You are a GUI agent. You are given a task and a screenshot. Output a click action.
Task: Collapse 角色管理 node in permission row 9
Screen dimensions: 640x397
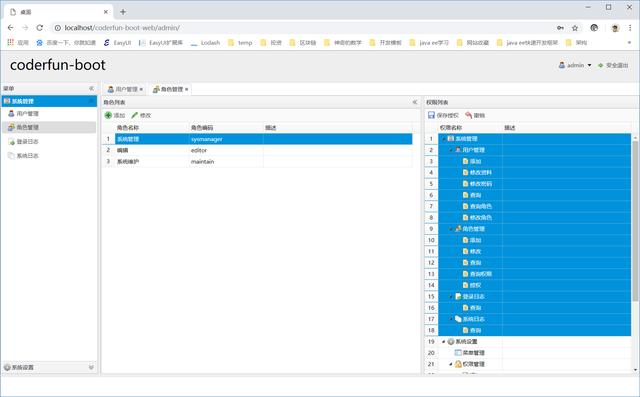[451, 229]
